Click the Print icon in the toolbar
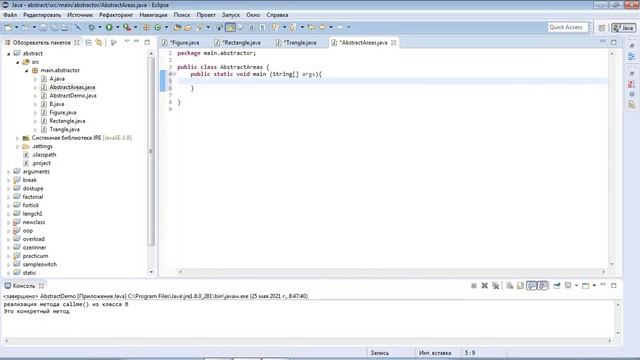The height and width of the screenshot is (360, 640). click(64, 27)
